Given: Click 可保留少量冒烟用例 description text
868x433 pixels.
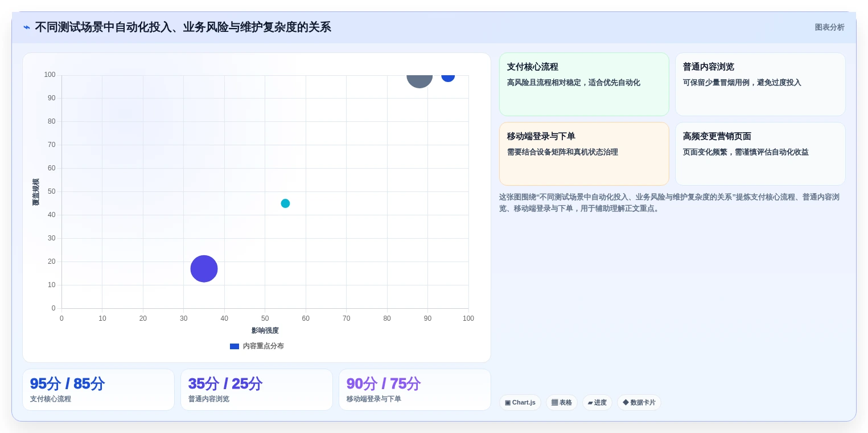Looking at the screenshot, I should click(x=742, y=83).
